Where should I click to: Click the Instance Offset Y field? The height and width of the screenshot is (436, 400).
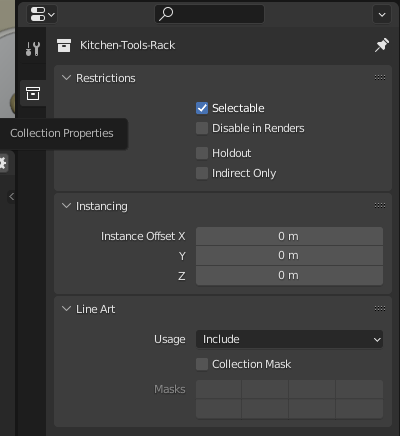(x=289, y=256)
